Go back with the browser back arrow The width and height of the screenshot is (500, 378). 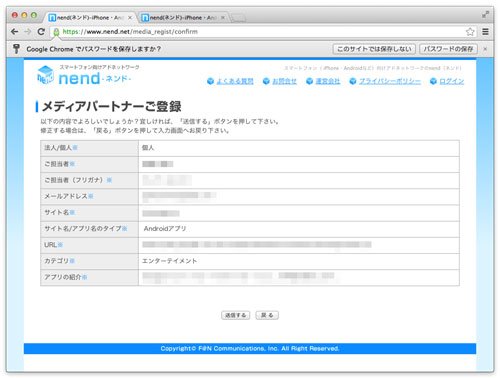(14, 32)
